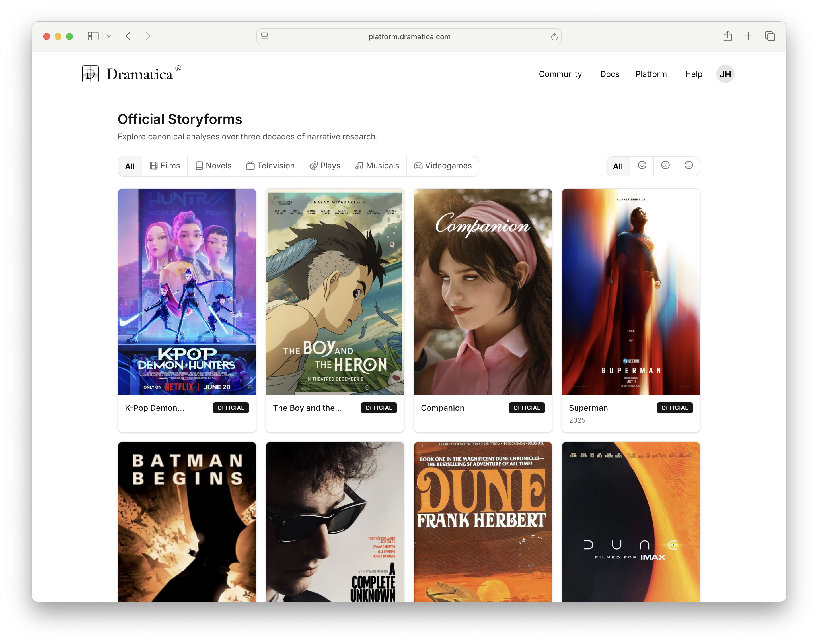Toggle the Safari sidebar
The height and width of the screenshot is (644, 818).
coord(93,36)
